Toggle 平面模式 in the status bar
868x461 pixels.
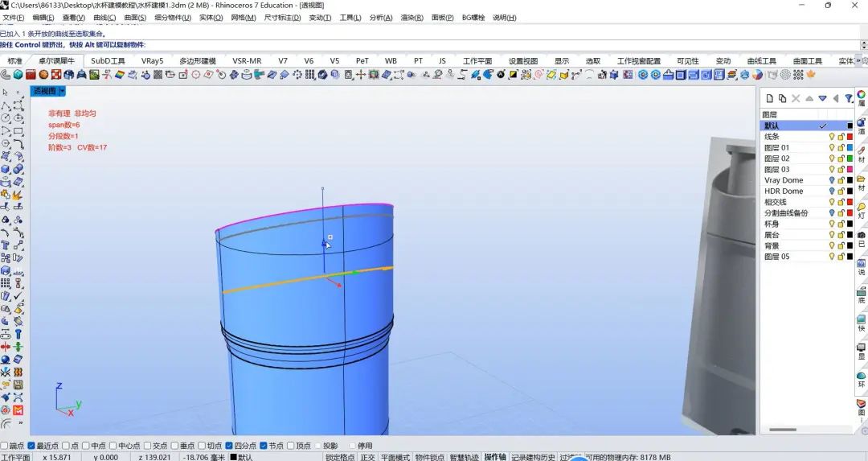click(395, 457)
